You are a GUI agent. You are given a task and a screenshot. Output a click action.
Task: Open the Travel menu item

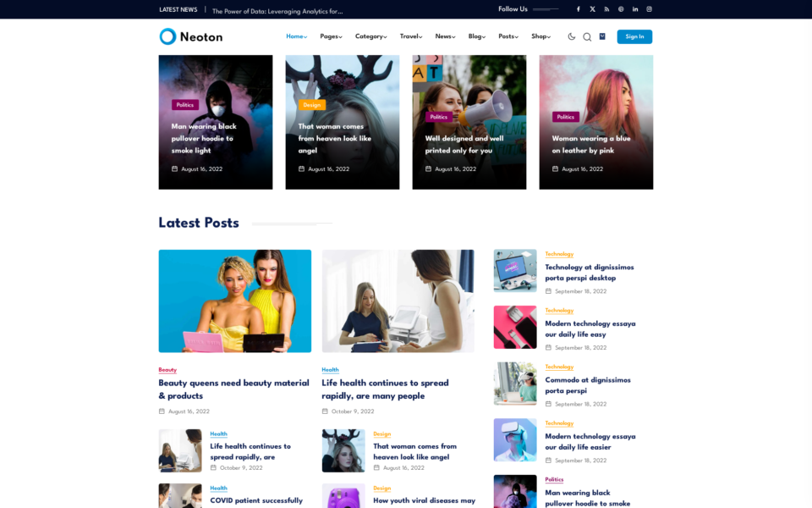click(x=411, y=36)
